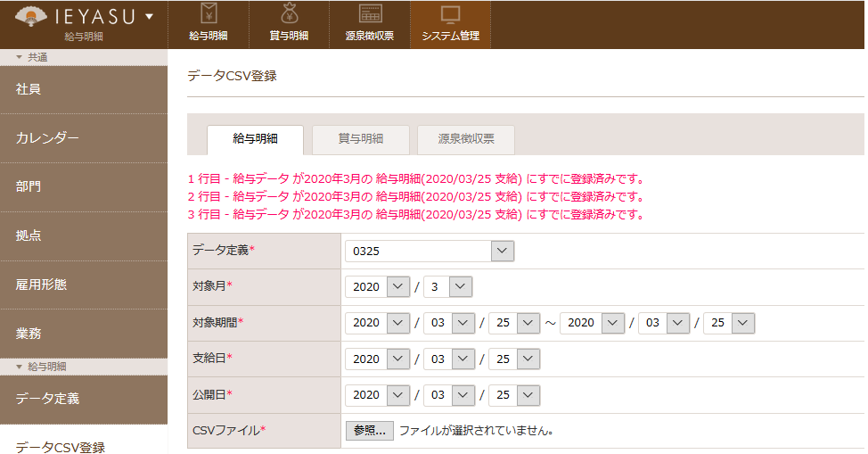Switch to the 源泉徴収票 tab

(x=465, y=139)
